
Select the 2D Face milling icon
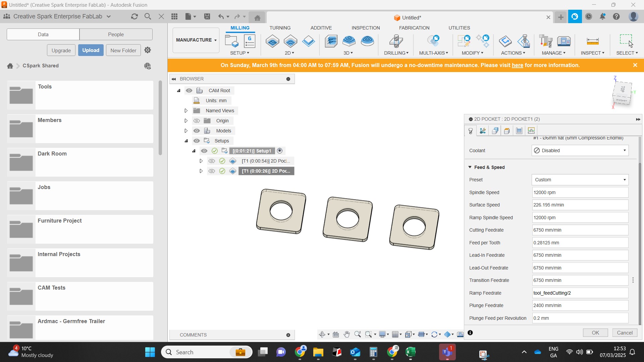click(308, 41)
